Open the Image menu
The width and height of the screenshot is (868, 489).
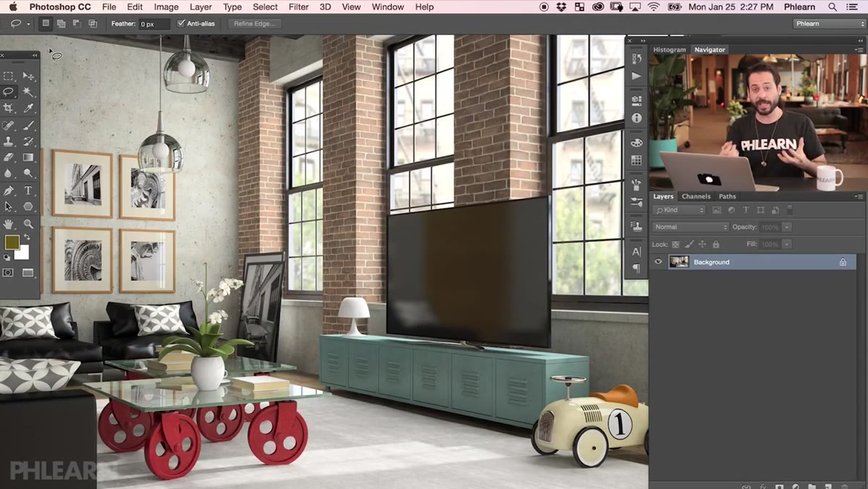coord(166,7)
